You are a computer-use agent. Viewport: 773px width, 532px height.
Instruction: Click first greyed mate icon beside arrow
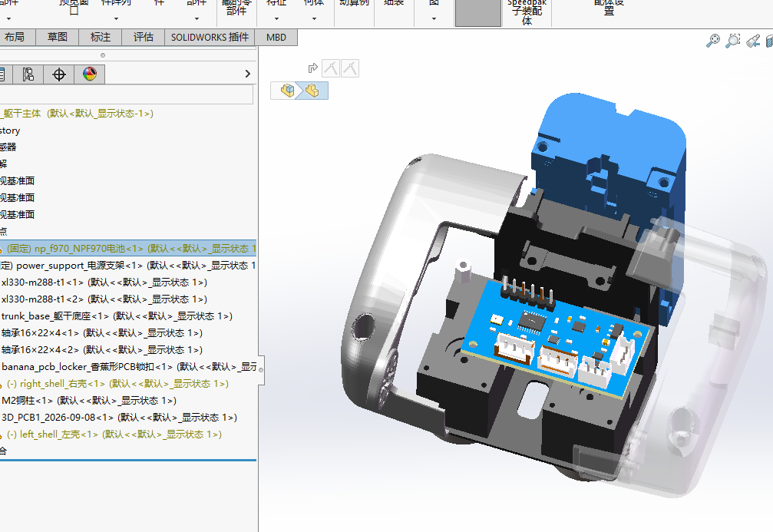coord(331,68)
